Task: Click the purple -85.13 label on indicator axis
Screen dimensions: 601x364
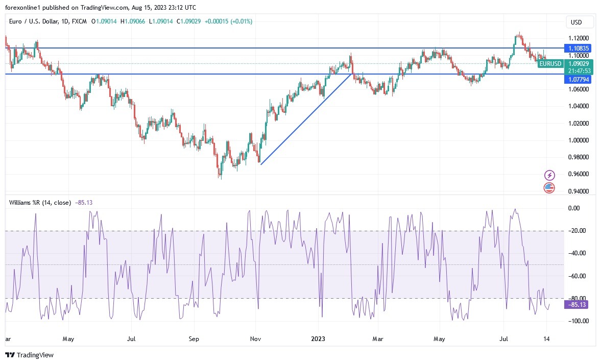Action: (x=576, y=305)
